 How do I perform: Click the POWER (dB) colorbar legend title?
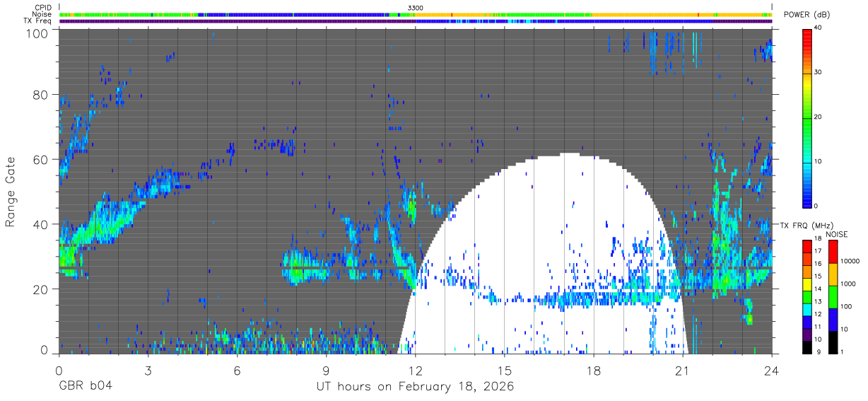coord(807,14)
